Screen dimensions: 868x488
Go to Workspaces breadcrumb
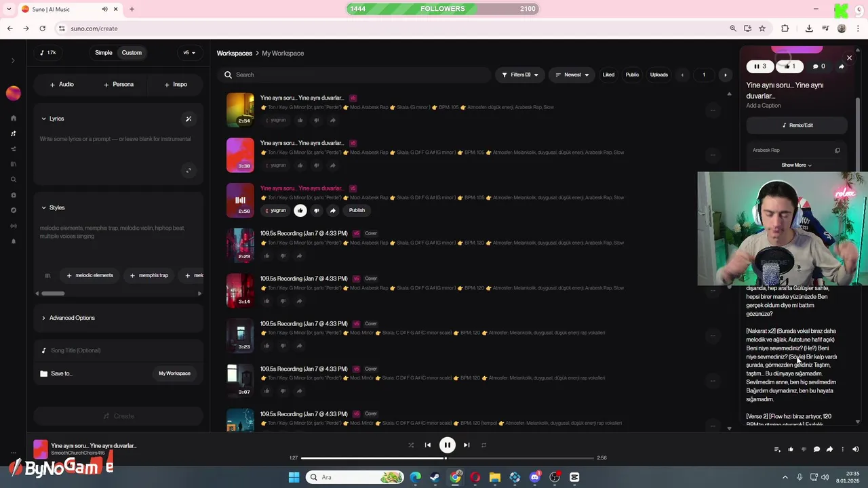(234, 53)
